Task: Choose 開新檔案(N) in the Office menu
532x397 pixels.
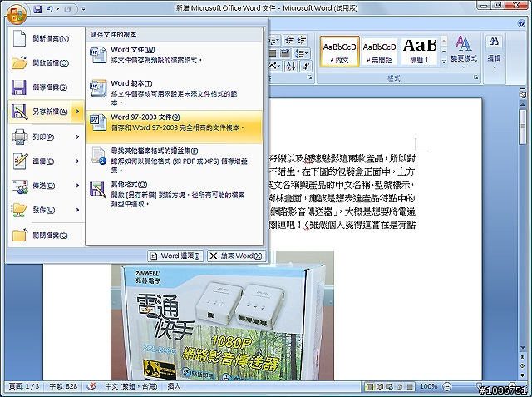Action: (x=46, y=39)
